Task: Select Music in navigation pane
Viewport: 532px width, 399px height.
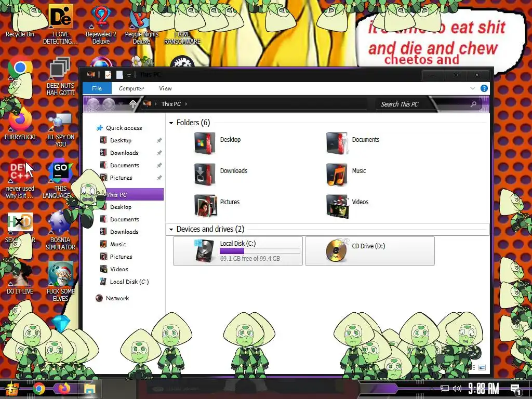Action: (118, 244)
